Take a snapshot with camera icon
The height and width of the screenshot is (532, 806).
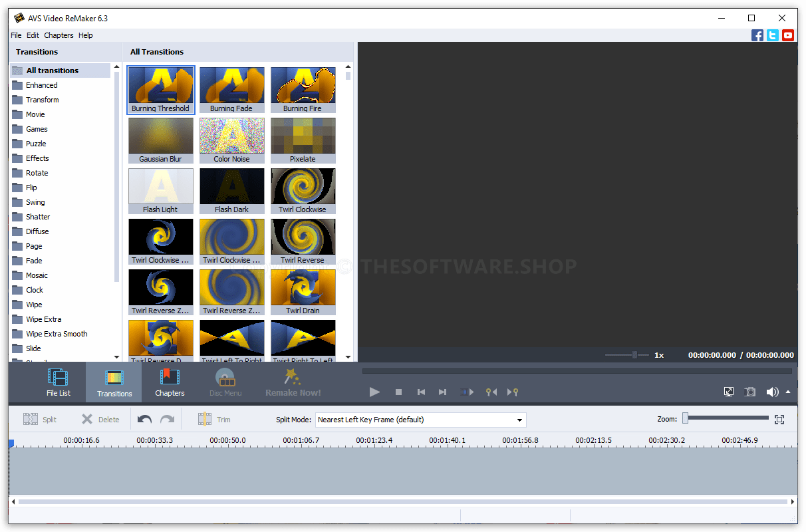(750, 392)
